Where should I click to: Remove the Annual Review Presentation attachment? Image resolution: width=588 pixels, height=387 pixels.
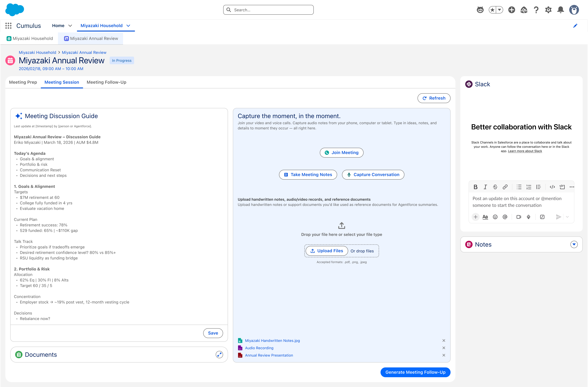coord(444,355)
